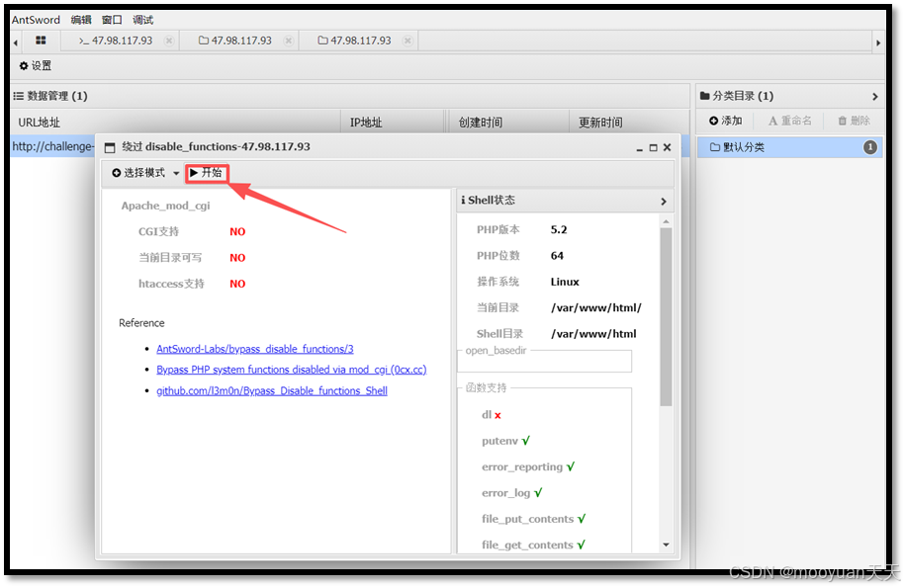Click the 开始 start button
Screen dimensions: 905x588
pos(207,173)
